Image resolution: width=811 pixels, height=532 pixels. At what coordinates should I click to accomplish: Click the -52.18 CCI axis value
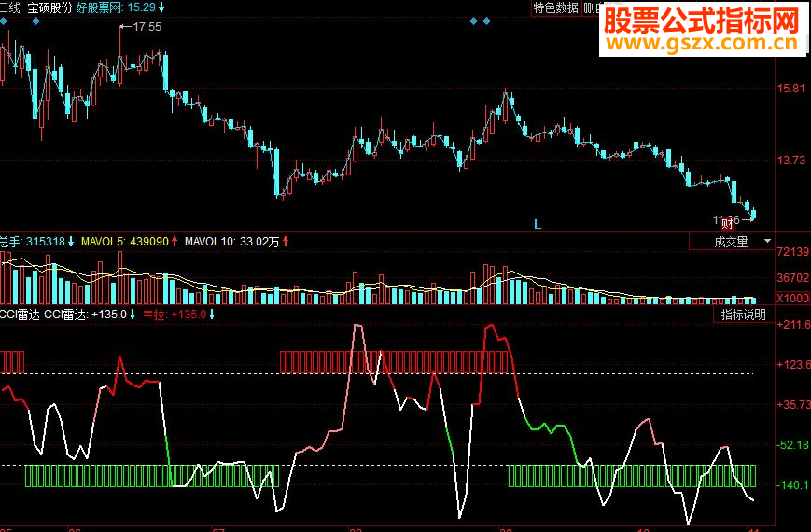pos(793,445)
